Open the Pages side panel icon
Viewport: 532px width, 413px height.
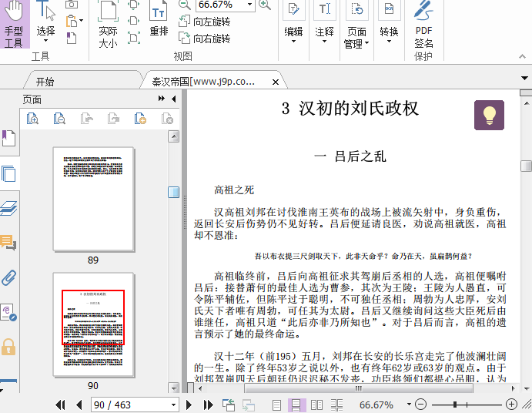pos(8,173)
